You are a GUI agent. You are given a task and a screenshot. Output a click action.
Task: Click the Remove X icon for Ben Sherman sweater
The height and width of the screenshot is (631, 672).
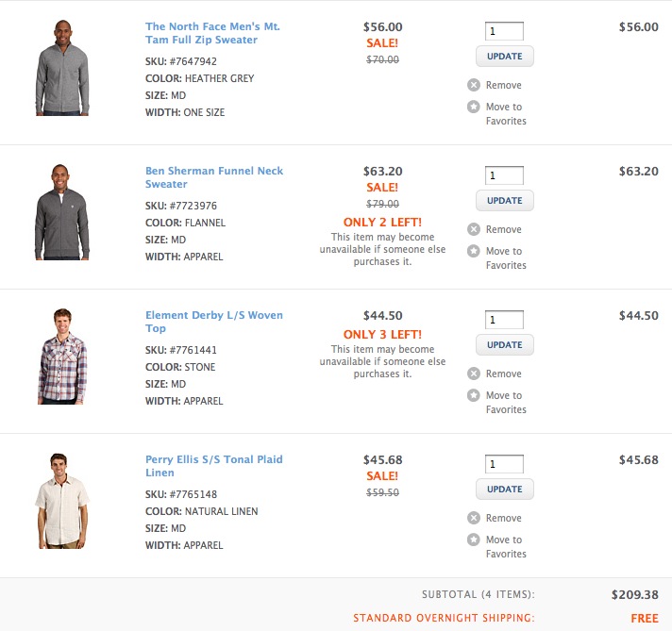tap(474, 229)
